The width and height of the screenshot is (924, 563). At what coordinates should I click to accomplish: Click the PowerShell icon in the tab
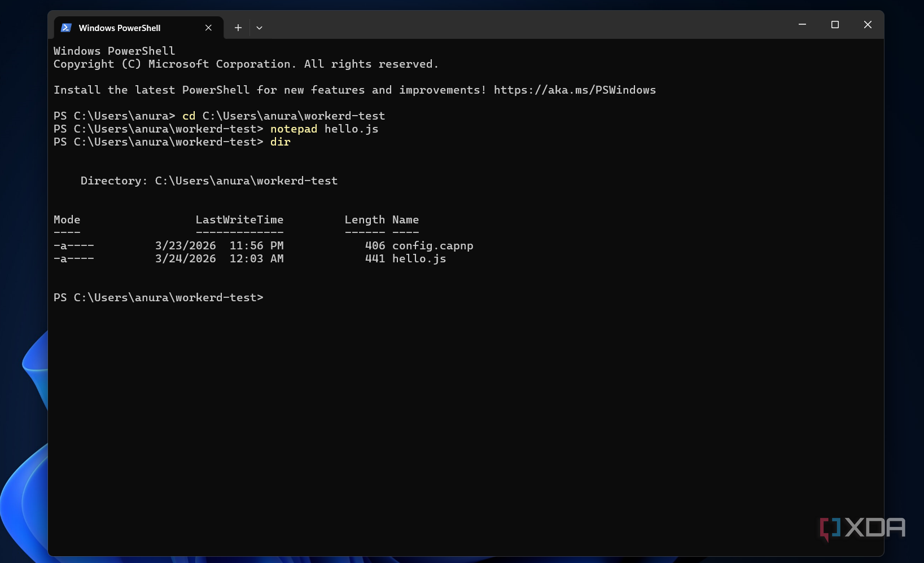[x=66, y=28]
